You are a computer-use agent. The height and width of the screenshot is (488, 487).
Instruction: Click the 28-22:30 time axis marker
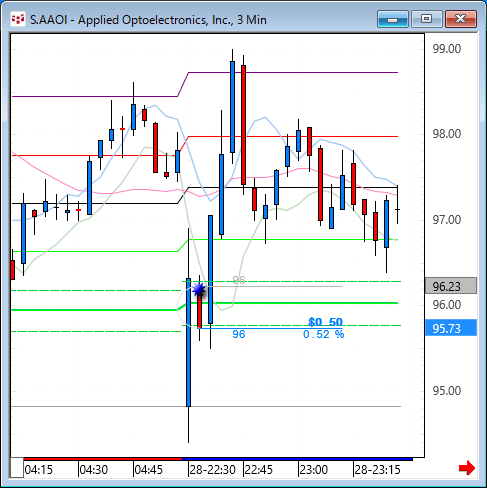(212, 470)
